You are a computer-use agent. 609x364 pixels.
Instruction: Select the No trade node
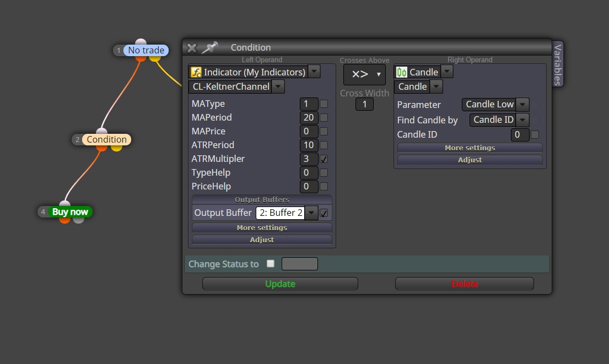146,51
